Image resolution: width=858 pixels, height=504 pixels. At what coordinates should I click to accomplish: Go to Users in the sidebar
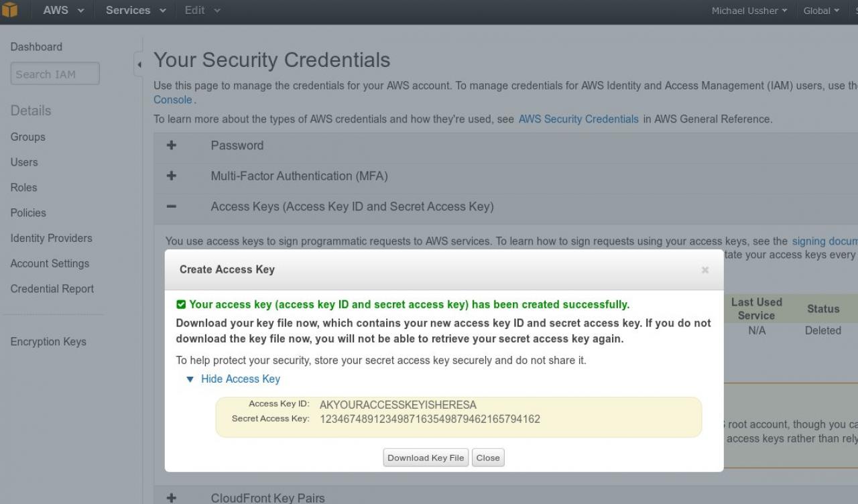click(24, 162)
